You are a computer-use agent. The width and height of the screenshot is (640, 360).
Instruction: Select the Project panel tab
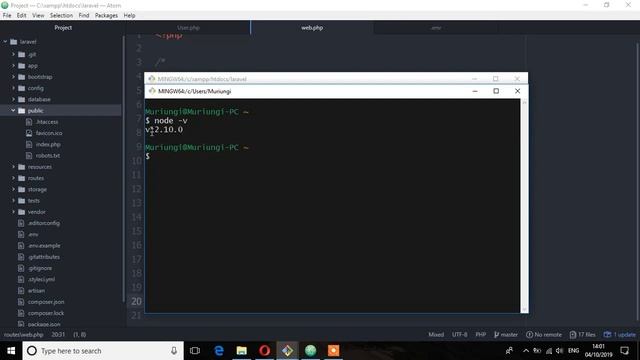coord(63,28)
